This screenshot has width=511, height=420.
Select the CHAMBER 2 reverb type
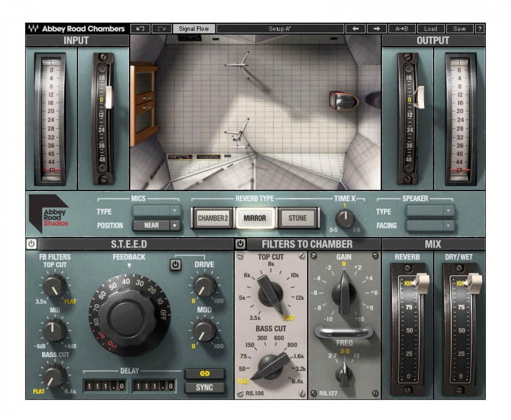click(213, 218)
